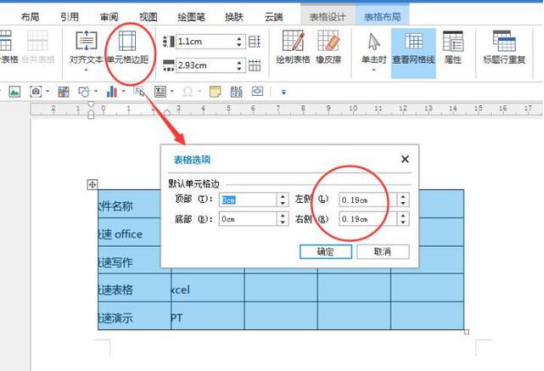Select the 绘制表格 draw table tool

point(293,47)
